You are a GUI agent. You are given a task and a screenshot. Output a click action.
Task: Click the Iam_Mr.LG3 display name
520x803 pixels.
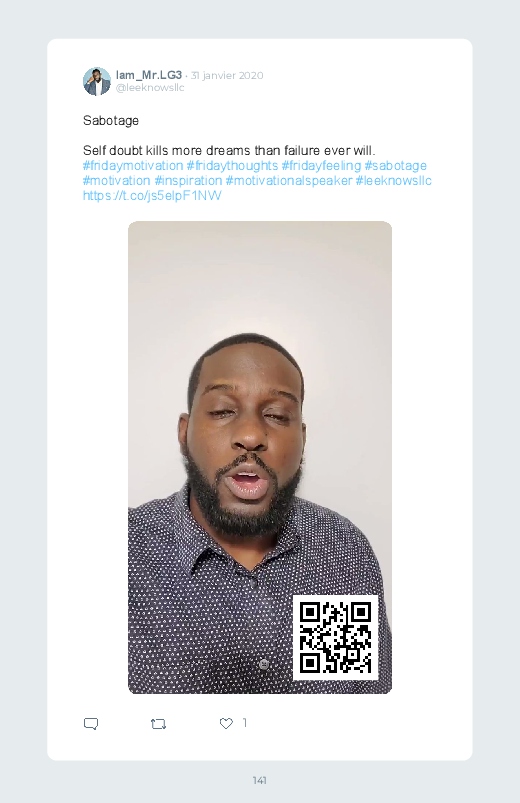tap(149, 75)
